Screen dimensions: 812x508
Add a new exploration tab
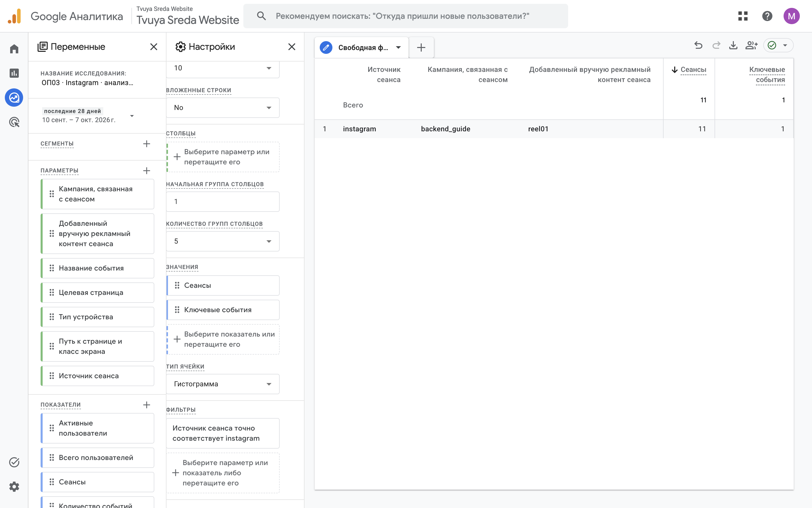click(421, 47)
